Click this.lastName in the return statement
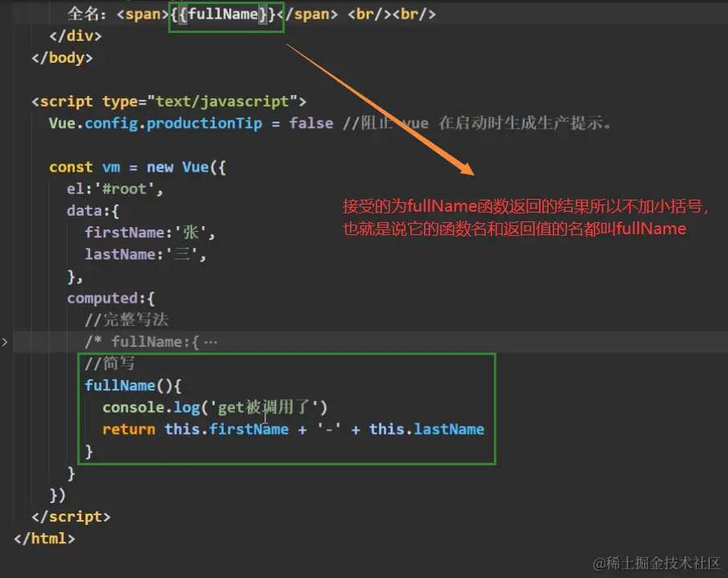The image size is (728, 578). click(426, 429)
